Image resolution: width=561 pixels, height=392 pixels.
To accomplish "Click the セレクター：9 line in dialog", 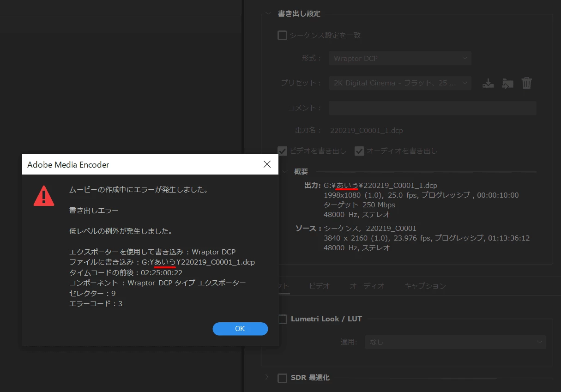I will (92, 293).
